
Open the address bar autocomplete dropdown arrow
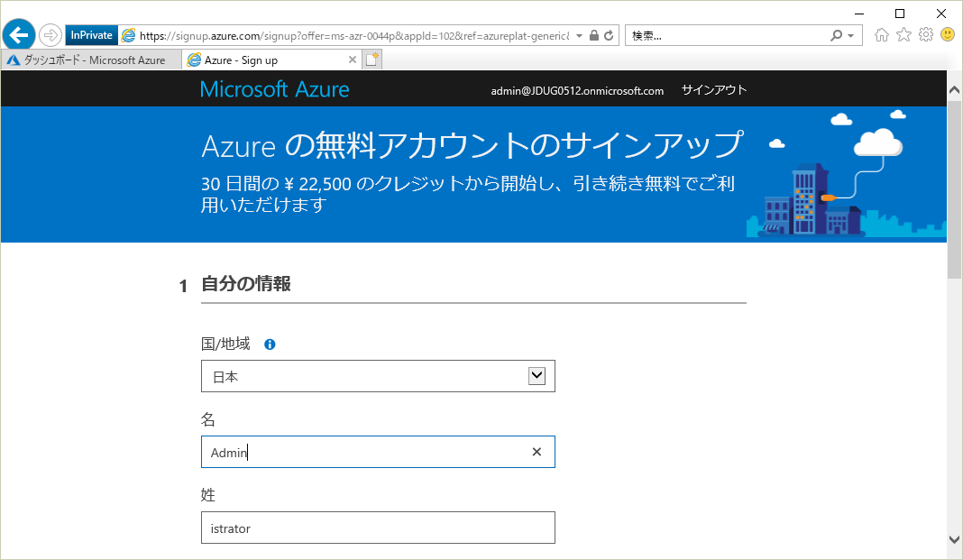point(579,35)
